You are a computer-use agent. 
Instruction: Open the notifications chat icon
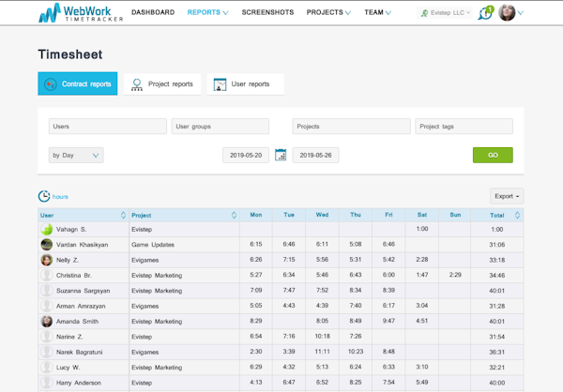(x=485, y=13)
